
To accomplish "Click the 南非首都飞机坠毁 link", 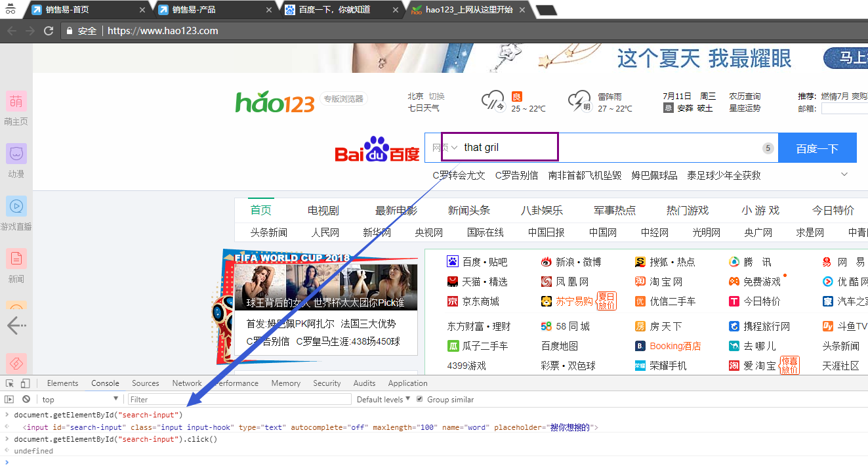I will pyautogui.click(x=585, y=175).
